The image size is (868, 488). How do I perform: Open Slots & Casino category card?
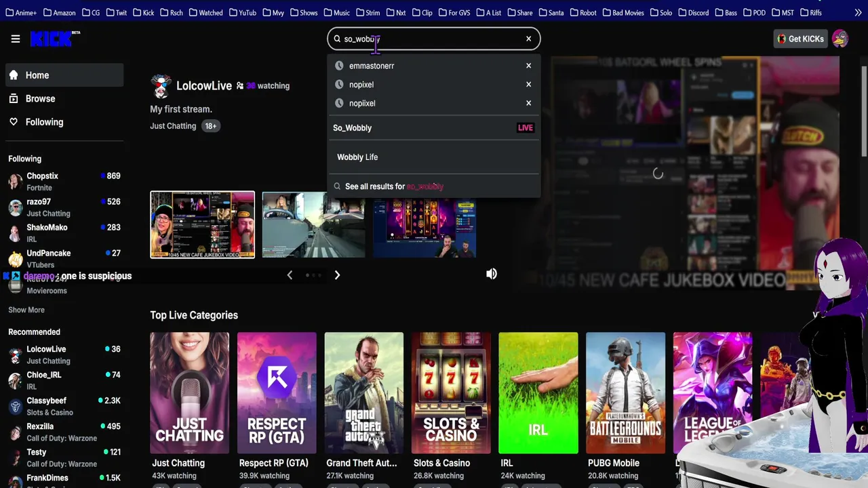451,392
